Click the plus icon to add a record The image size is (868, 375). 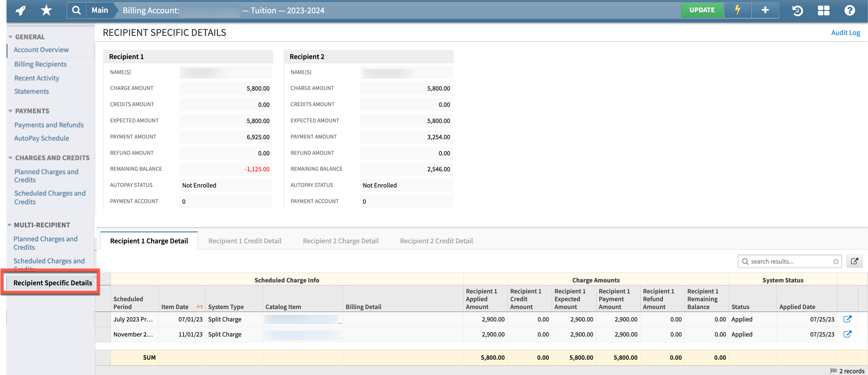(765, 10)
